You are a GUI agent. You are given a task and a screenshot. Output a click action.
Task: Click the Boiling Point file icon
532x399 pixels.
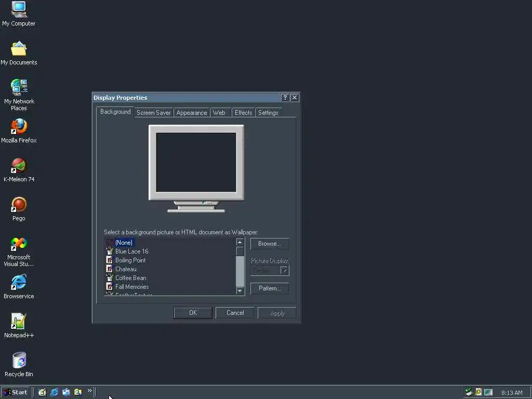click(x=109, y=260)
